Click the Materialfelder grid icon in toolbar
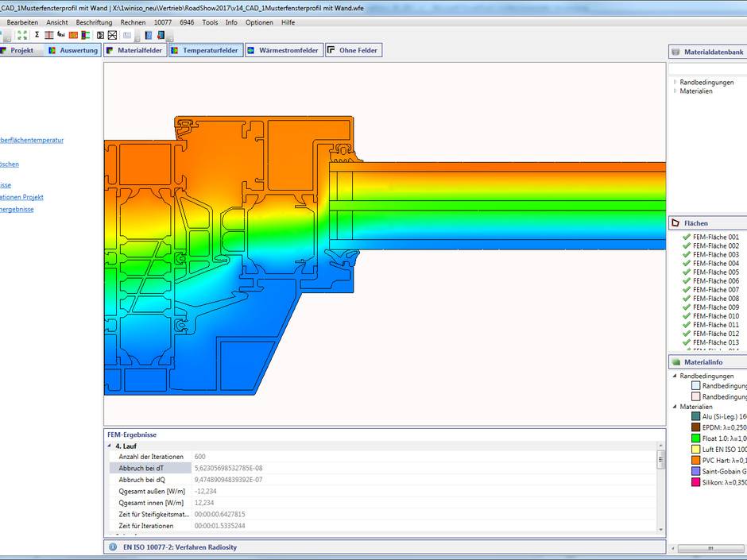 click(x=49, y=35)
